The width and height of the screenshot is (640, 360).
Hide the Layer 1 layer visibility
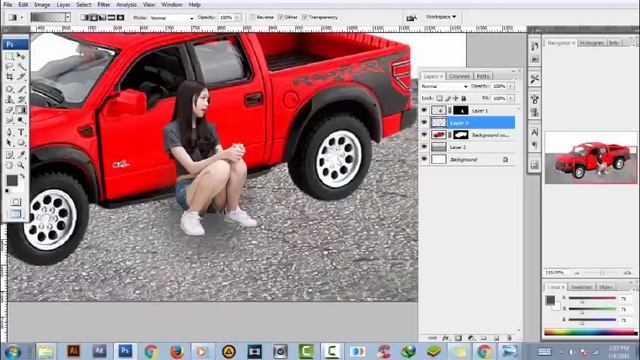[424, 111]
